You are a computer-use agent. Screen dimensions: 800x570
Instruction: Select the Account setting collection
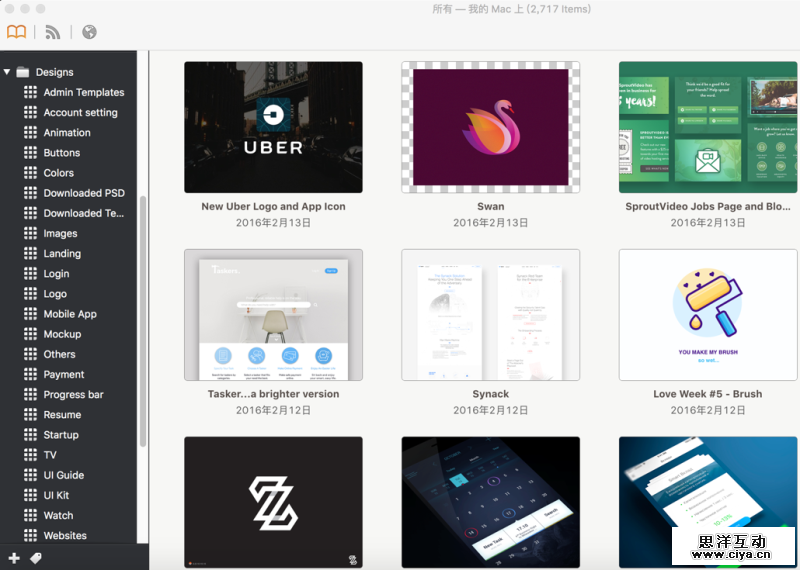(80, 112)
